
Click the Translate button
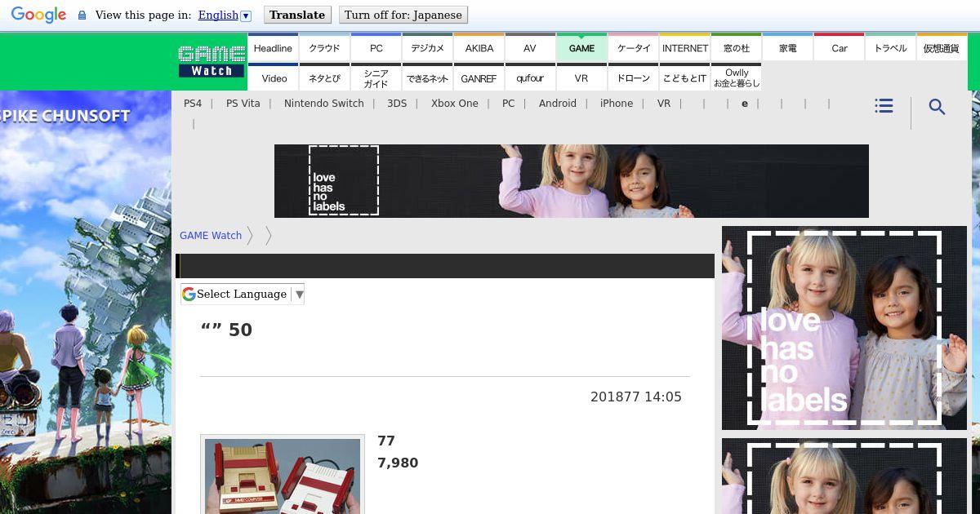coord(297,15)
